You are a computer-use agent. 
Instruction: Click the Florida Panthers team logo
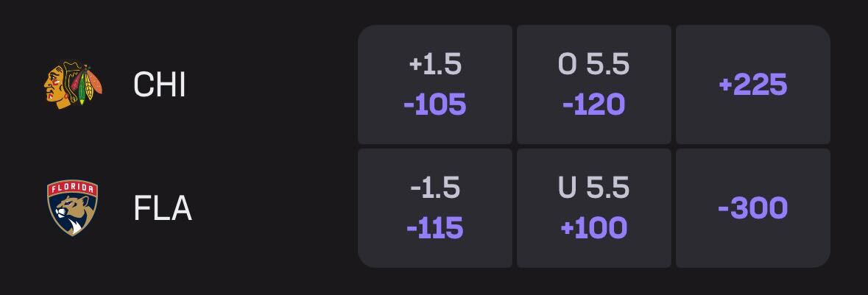coord(73,208)
